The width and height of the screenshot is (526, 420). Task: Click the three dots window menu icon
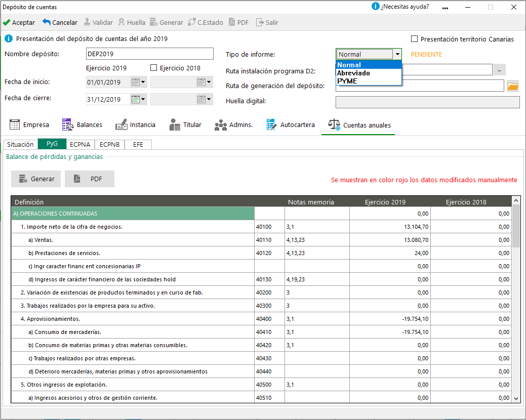coord(445,8)
